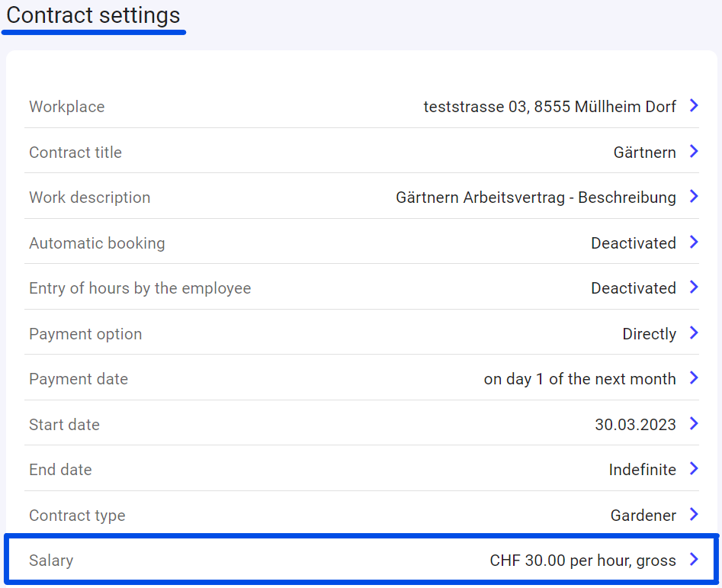
Task: Open address teststrasse 03, 8555 Müllheim Dorf
Action: (550, 106)
